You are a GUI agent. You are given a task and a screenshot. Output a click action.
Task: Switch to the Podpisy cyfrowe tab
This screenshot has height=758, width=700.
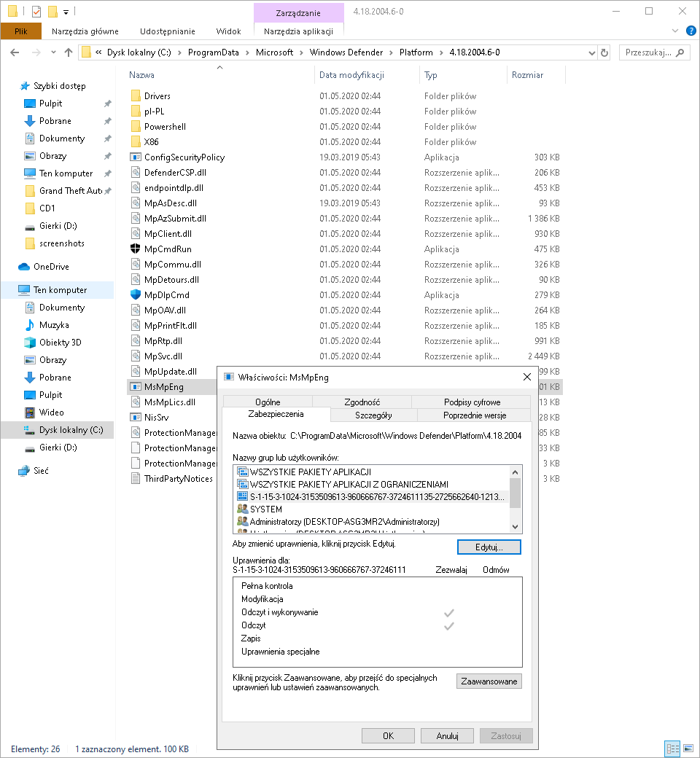tap(472, 402)
